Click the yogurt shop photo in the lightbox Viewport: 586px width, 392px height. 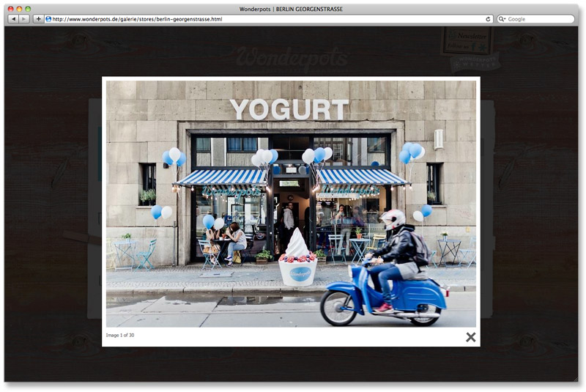pos(291,203)
